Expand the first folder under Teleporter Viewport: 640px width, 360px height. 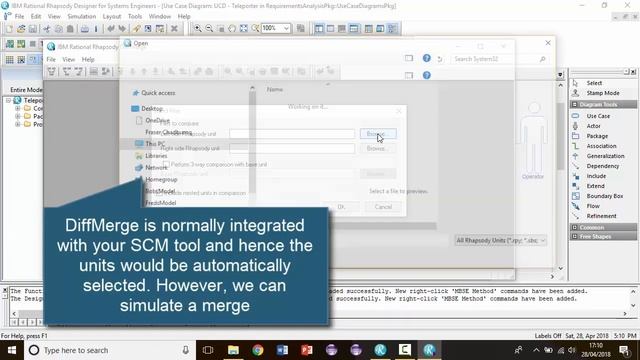point(18,108)
